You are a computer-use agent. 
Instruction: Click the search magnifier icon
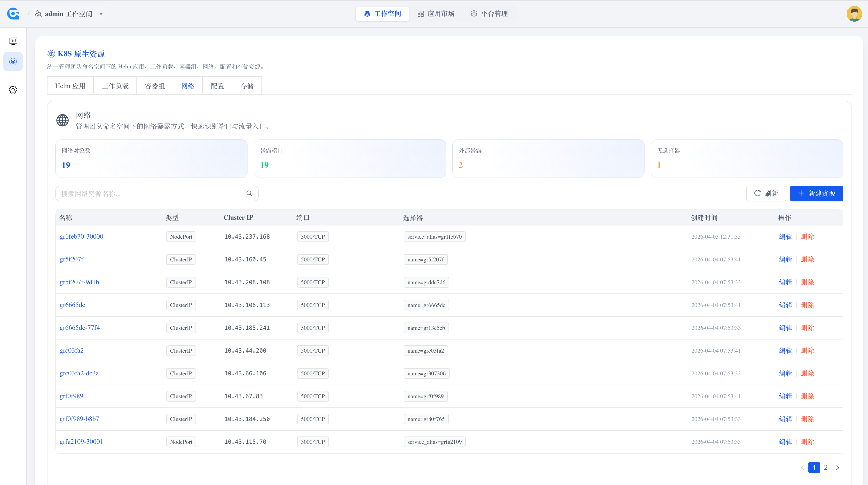pyautogui.click(x=249, y=193)
